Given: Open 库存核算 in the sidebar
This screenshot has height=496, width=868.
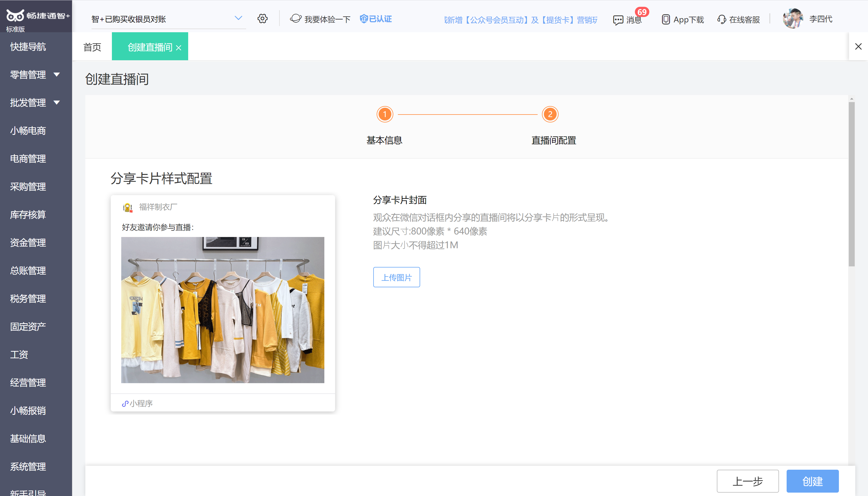Looking at the screenshot, I should point(28,215).
